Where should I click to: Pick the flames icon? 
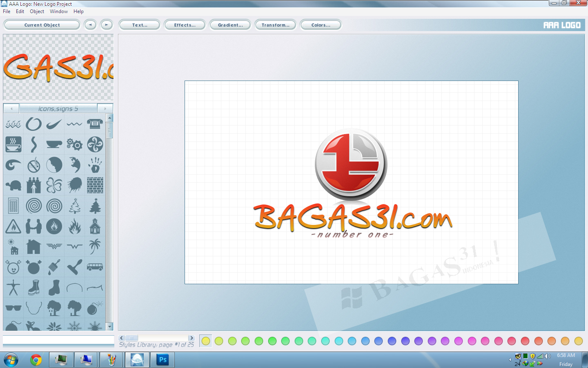(75, 226)
